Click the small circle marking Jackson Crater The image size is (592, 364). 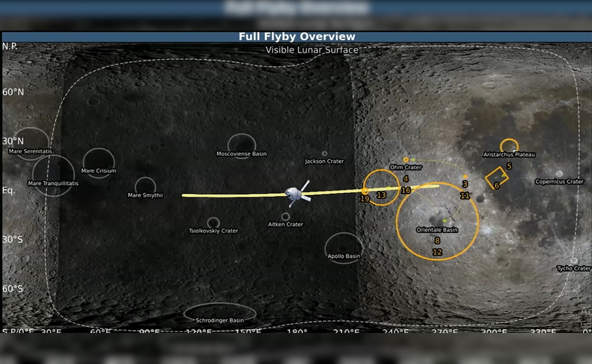coord(325,154)
